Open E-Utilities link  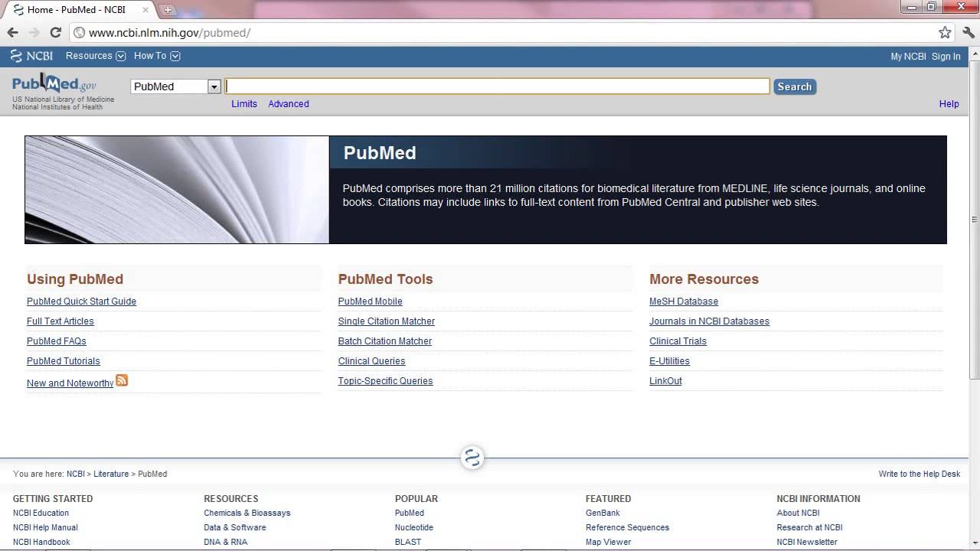[670, 361]
